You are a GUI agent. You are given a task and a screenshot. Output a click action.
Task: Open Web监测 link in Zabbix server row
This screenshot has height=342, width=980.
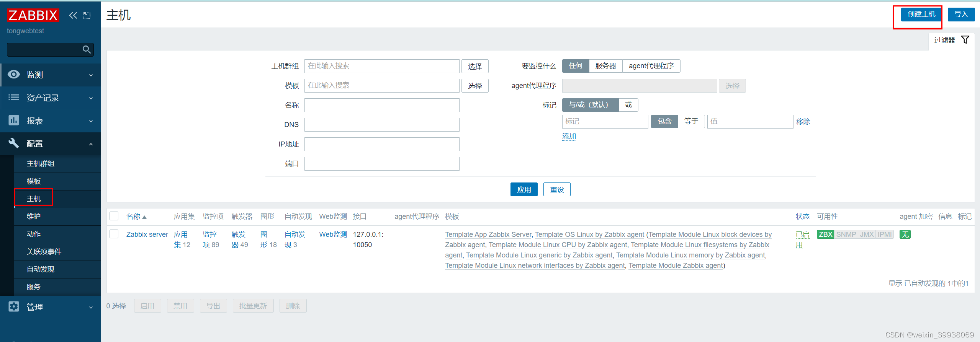pyautogui.click(x=333, y=235)
